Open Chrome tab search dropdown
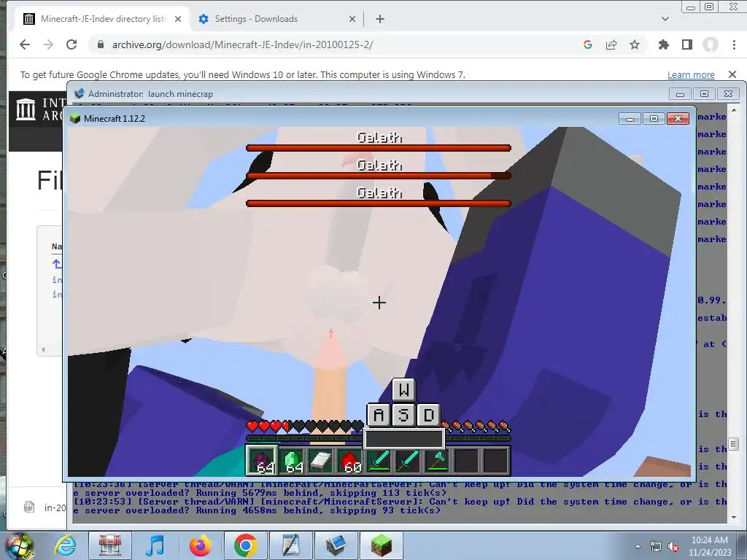Screen dimensions: 747x560 point(665,19)
